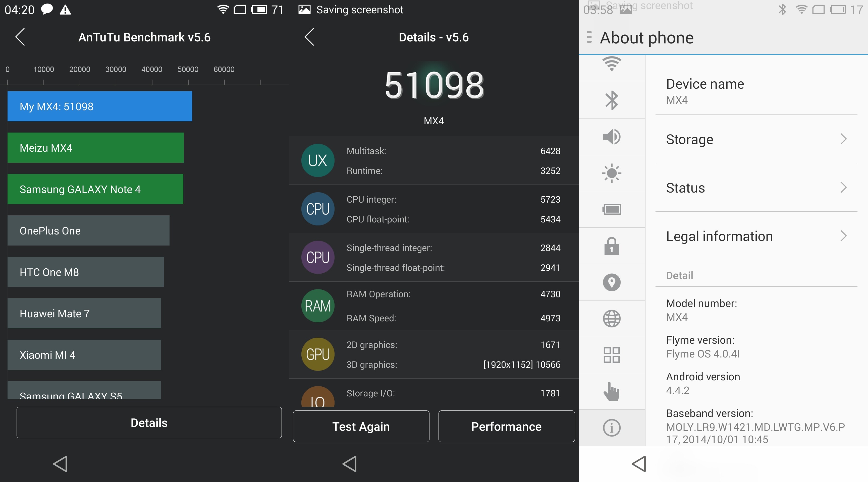The width and height of the screenshot is (868, 482).
Task: Tap Multitask score 6428 row
Action: pyautogui.click(x=454, y=151)
